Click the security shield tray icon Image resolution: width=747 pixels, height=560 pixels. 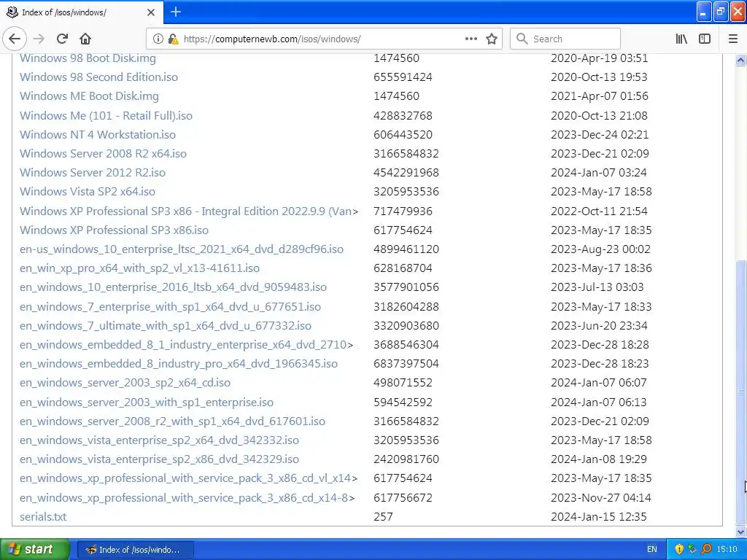[x=679, y=549]
